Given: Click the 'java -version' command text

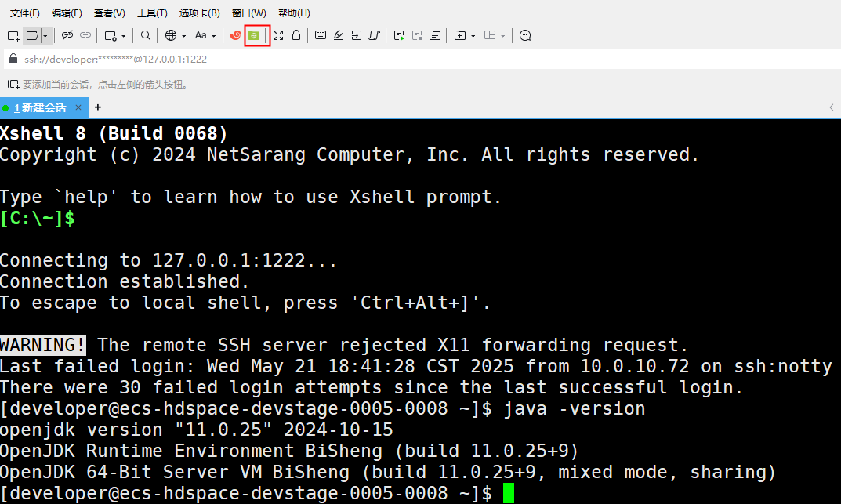Looking at the screenshot, I should pyautogui.click(x=575, y=408).
